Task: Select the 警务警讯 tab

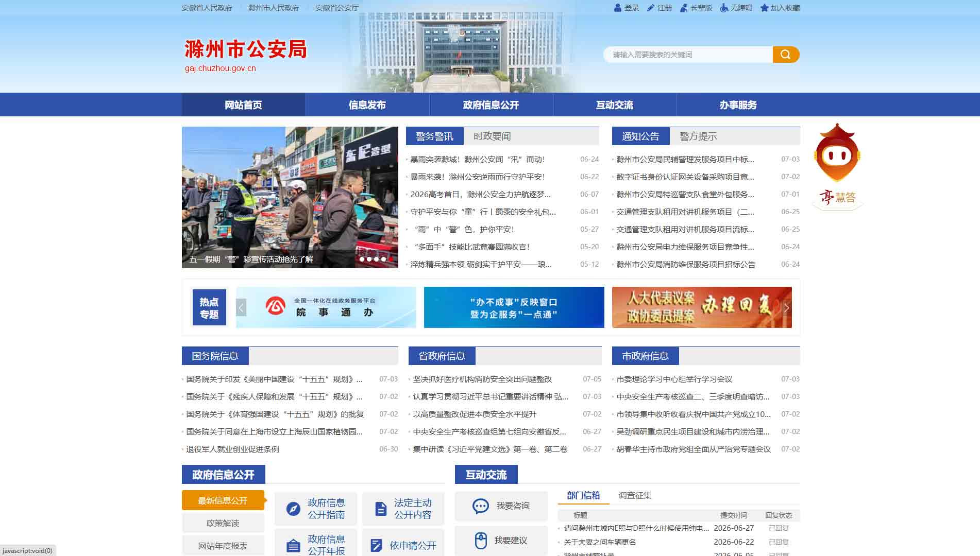Action: [x=434, y=136]
